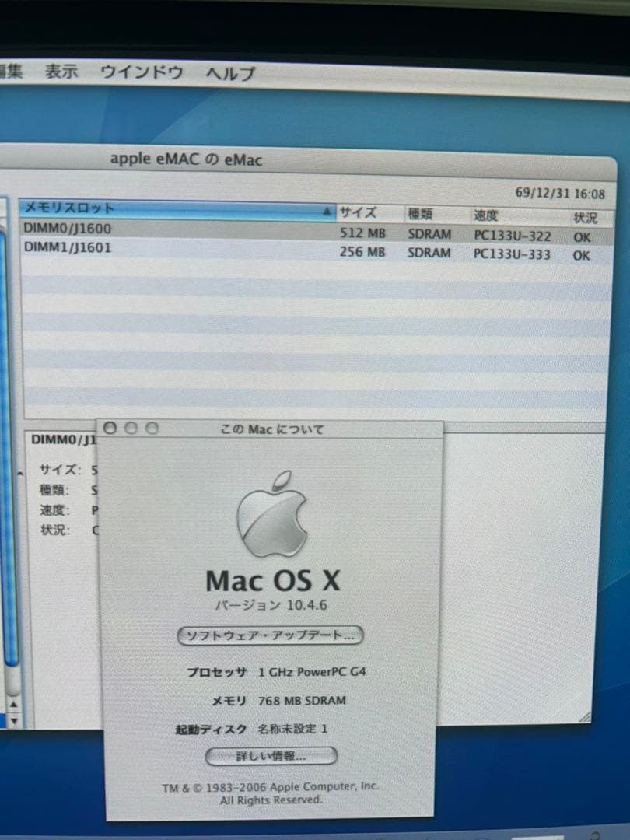The height and width of the screenshot is (840, 630).
Task: Click the 詳しい情報 button
Action: coord(271,757)
